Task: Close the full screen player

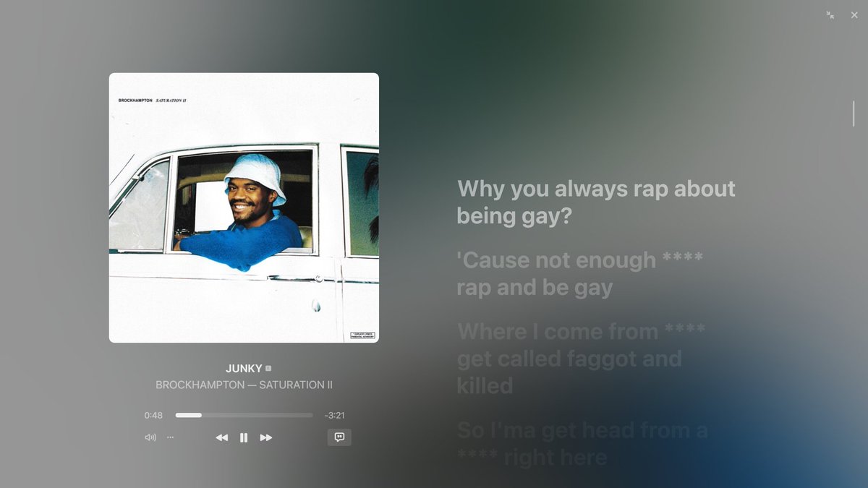Action: coord(854,14)
